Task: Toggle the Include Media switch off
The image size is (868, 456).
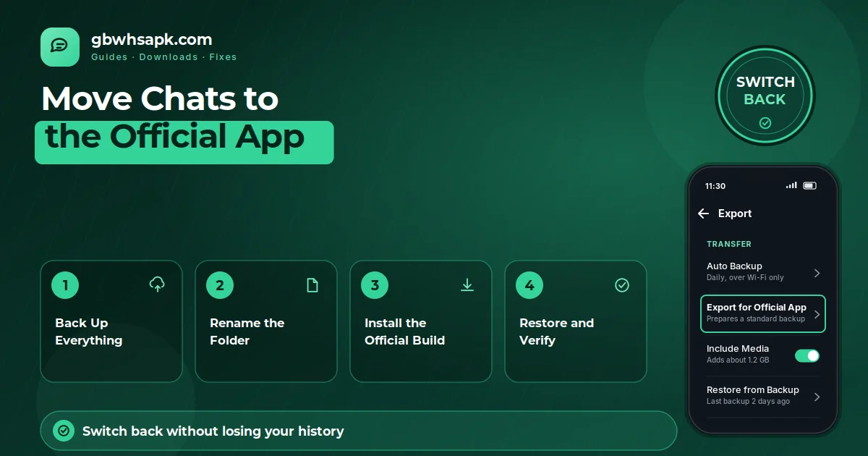Action: point(807,355)
